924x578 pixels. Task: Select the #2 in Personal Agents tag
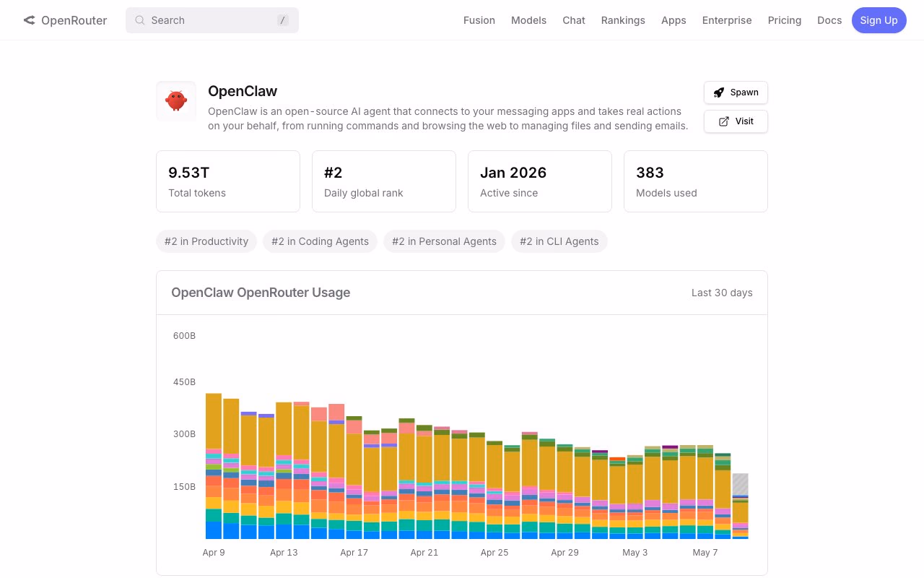444,241
